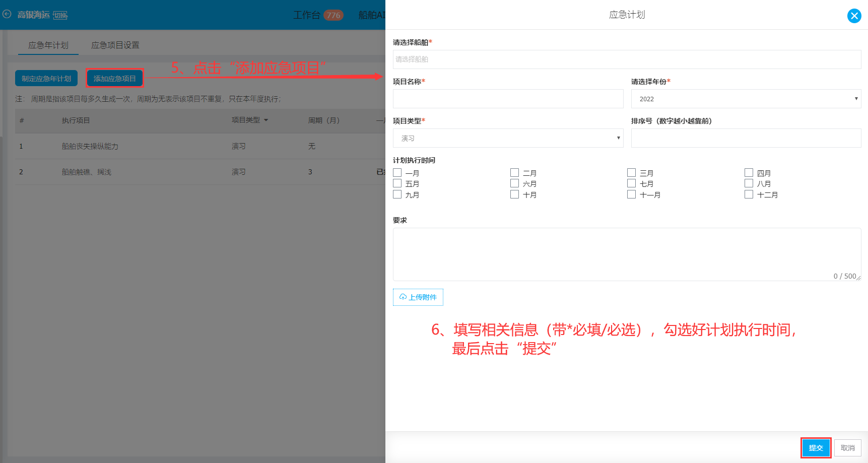This screenshot has height=463, width=868.
Task: Check the 七月 checkbox
Action: click(631, 183)
